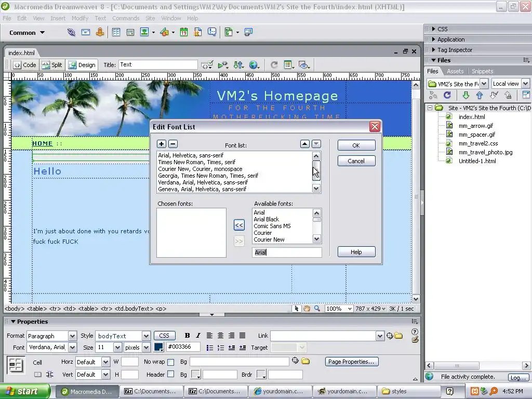Toggle Justify alignment in Properties

click(x=242, y=336)
